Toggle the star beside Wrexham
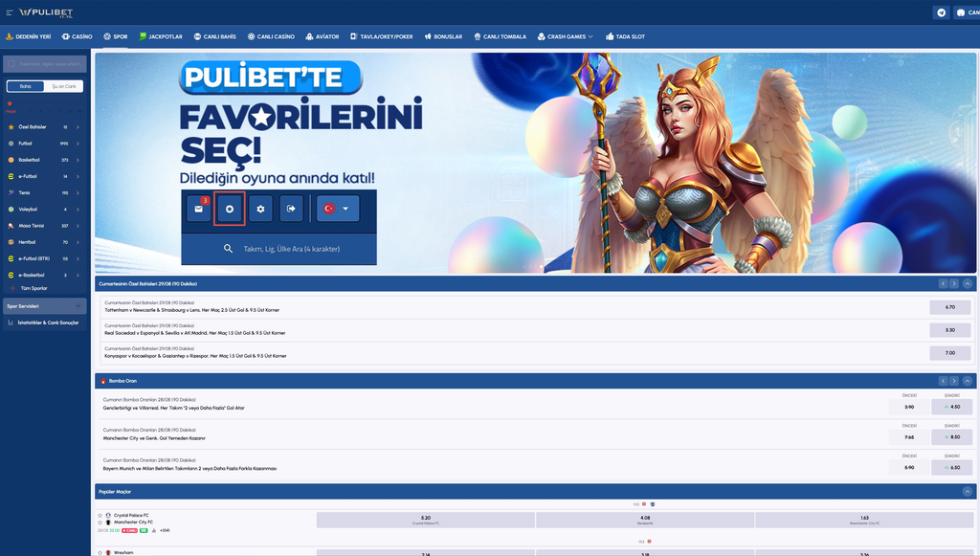Viewport: 980px width, 556px height. [100, 552]
